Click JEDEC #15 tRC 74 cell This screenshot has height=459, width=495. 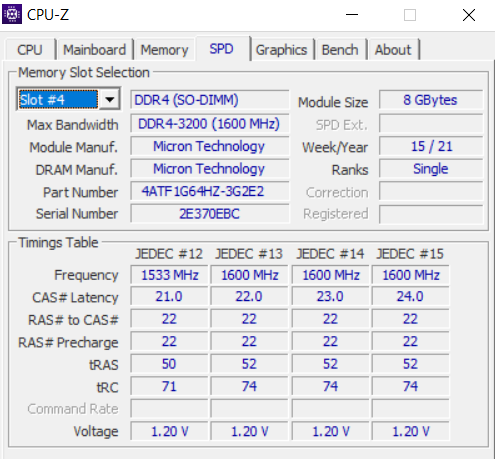(x=410, y=386)
